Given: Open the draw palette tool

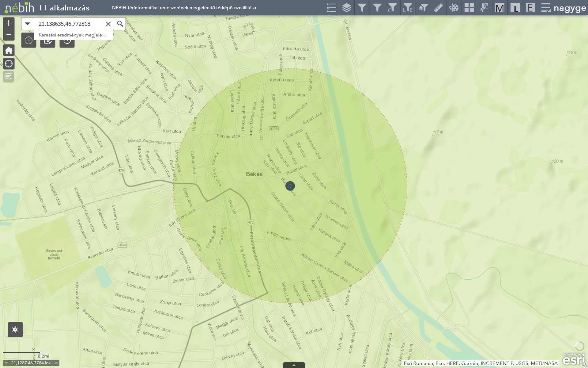Looking at the screenshot, I should coord(454,8).
